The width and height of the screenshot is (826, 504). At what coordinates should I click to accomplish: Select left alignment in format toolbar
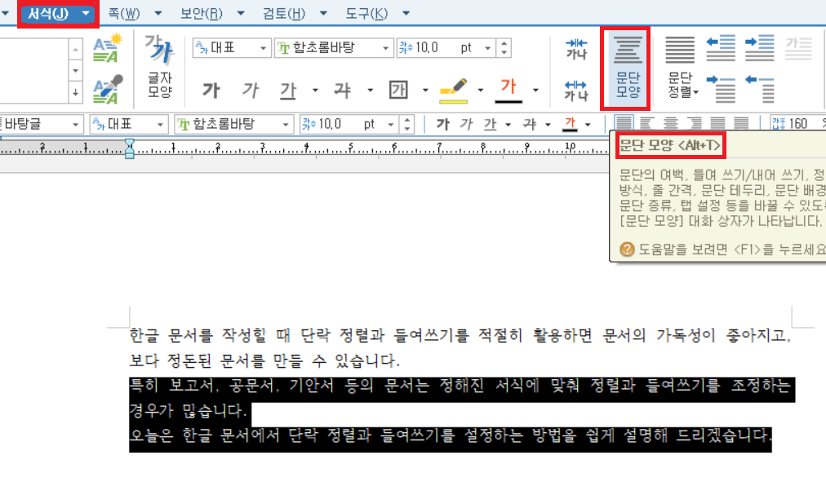click(646, 124)
